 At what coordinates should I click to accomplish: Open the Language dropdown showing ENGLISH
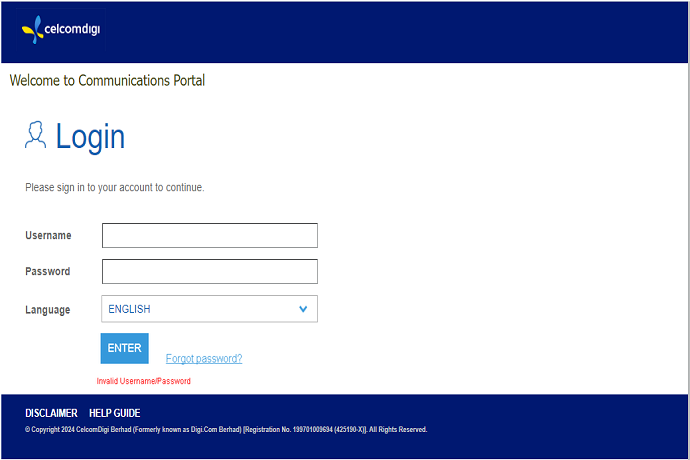(x=209, y=309)
